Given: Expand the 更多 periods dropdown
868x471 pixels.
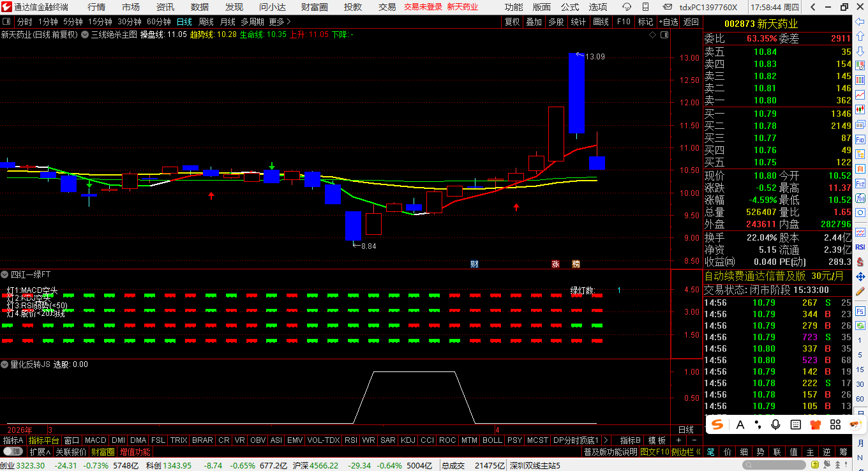Looking at the screenshot, I should pyautogui.click(x=280, y=22).
